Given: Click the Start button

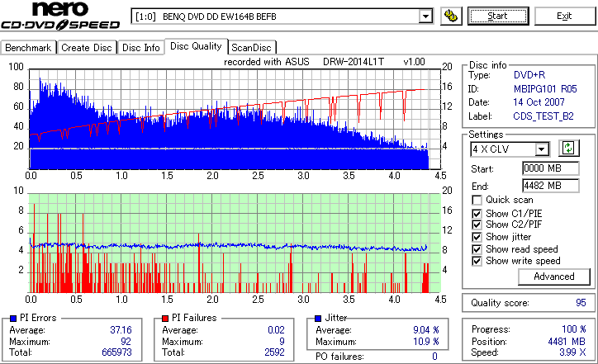Looking at the screenshot, I should click(x=498, y=16).
